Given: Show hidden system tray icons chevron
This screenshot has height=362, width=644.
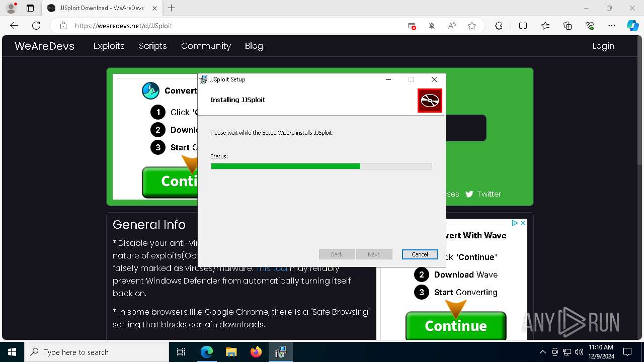Looking at the screenshot, I should click(x=542, y=352).
